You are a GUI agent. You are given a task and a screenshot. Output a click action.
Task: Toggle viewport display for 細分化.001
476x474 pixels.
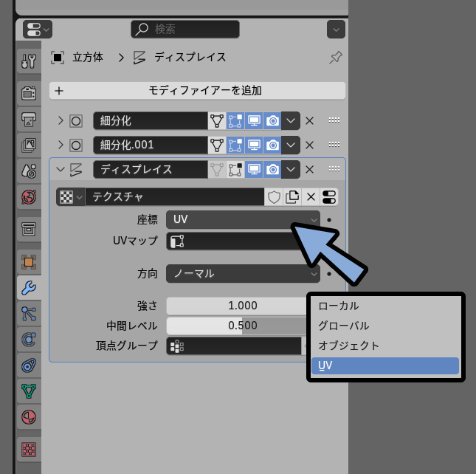pos(254,145)
